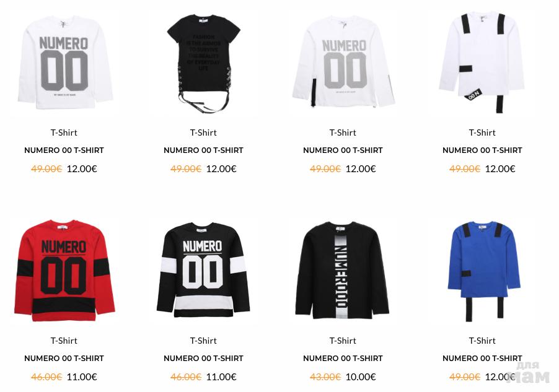Open black NUMERO 00 shirt with white stripes

[203, 270]
